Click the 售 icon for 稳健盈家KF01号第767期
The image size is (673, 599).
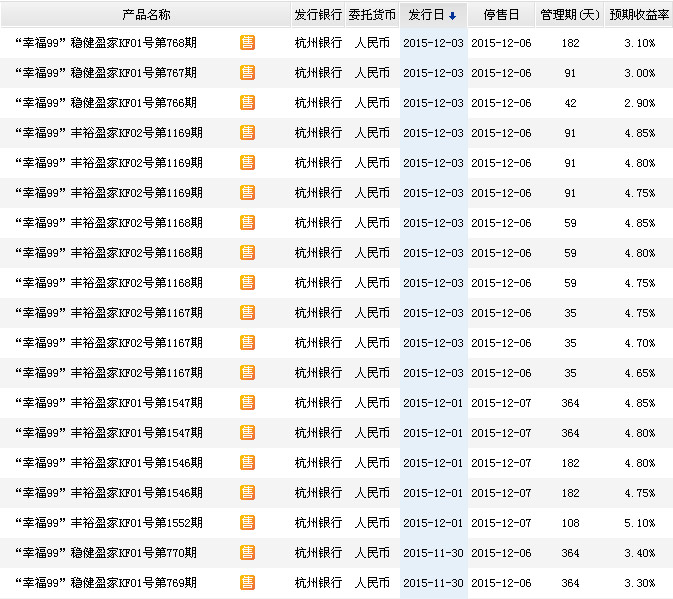click(x=247, y=73)
